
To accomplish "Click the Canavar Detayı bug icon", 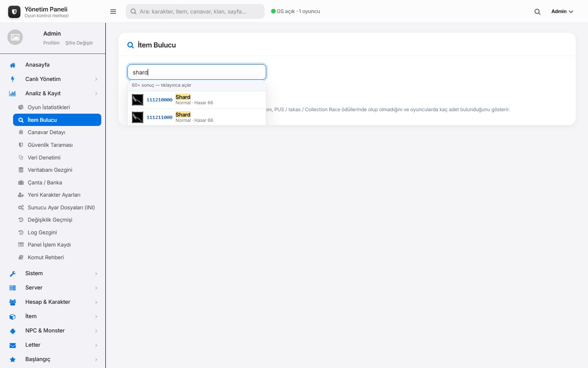I will coord(21,132).
